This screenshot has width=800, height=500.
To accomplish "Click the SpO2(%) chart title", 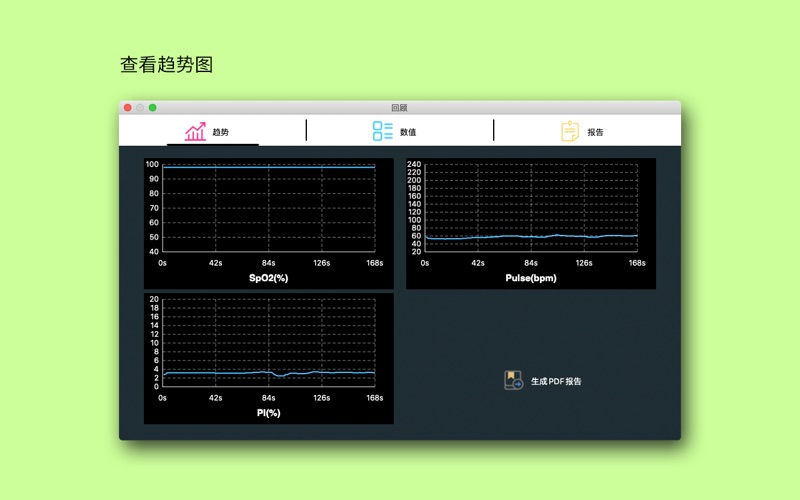I will pyautogui.click(x=268, y=278).
